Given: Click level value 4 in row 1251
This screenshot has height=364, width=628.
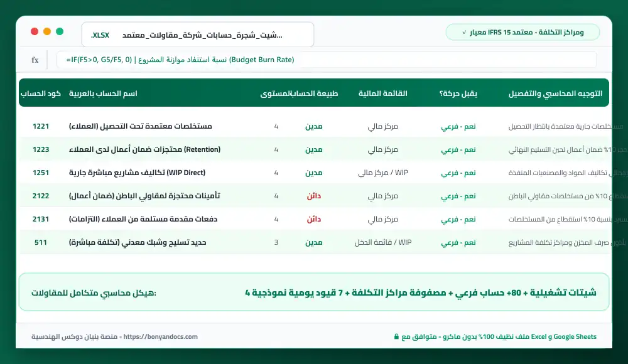Looking at the screenshot, I should (276, 173).
